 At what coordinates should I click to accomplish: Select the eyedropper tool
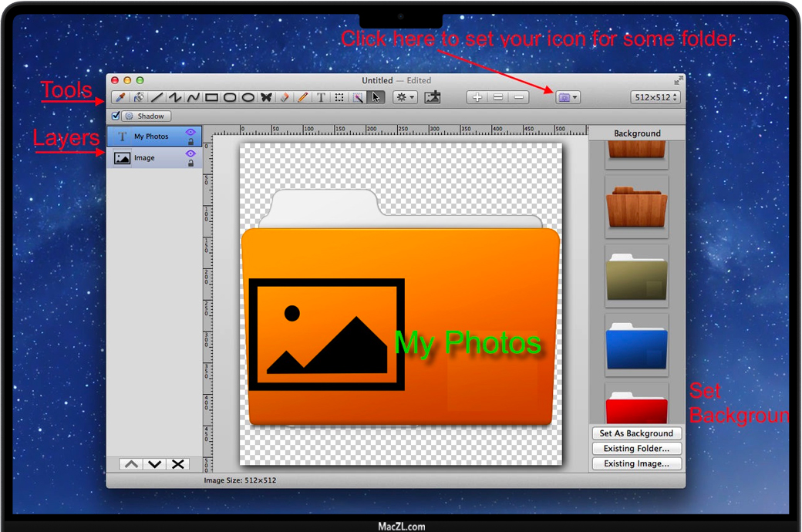pos(120,97)
